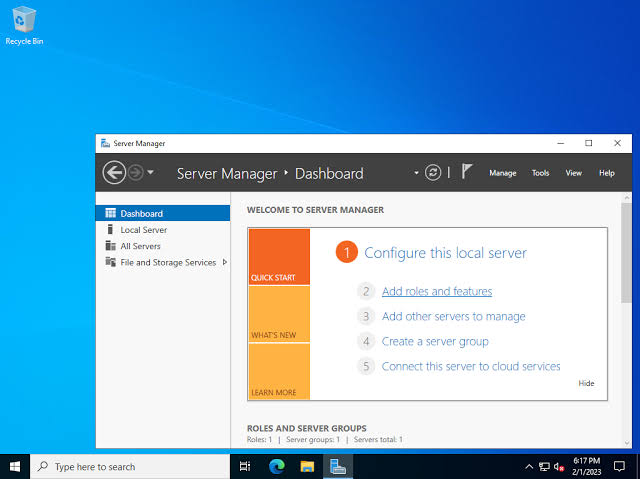Open the Manage menu

tap(502, 173)
